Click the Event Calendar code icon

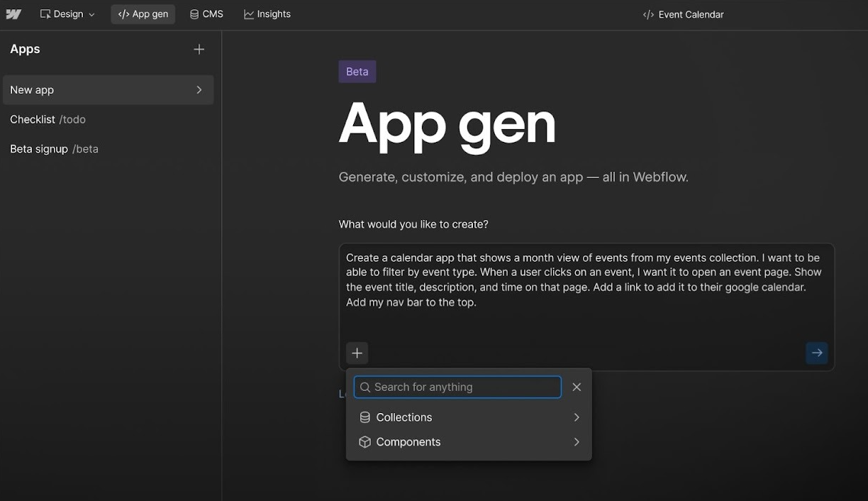(x=647, y=13)
